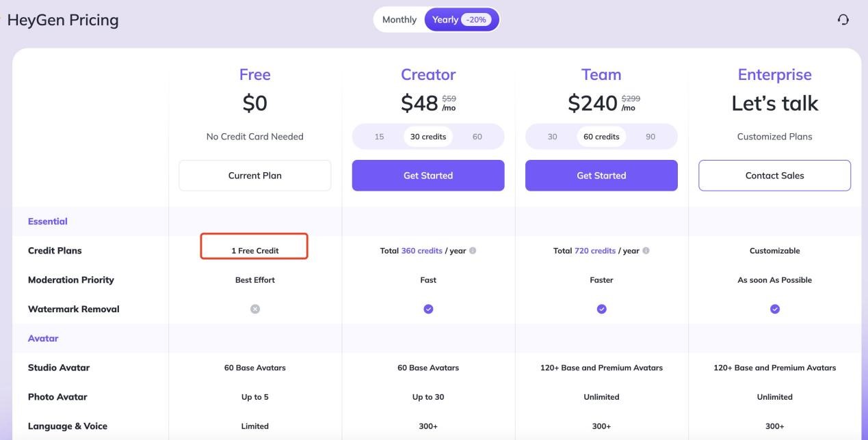
Task: Choose 90 credits on Team plan
Action: [650, 137]
